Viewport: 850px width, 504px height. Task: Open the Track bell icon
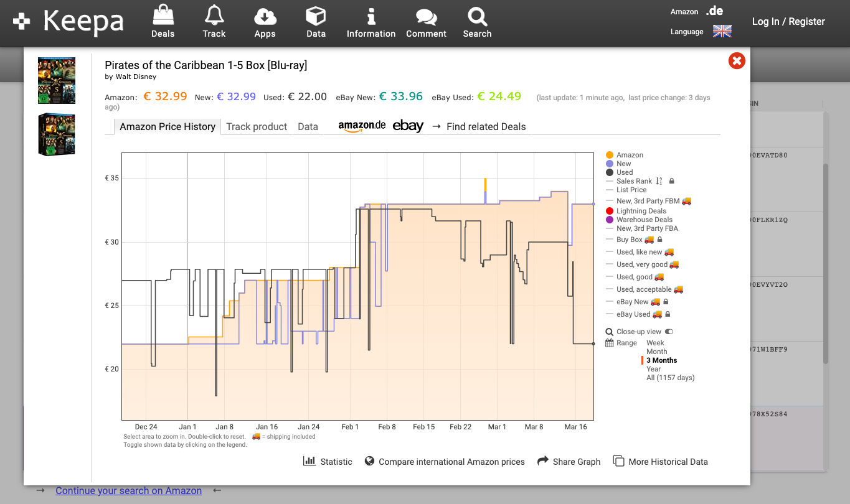(214, 15)
